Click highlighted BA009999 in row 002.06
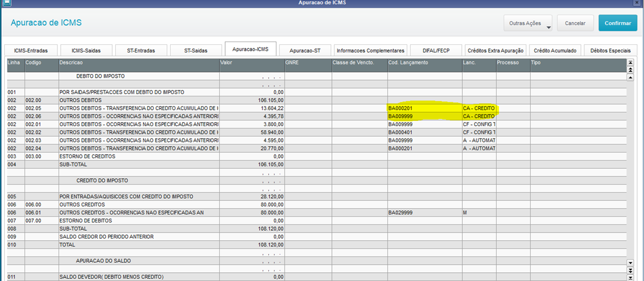The width and height of the screenshot is (644, 281). pos(400,116)
